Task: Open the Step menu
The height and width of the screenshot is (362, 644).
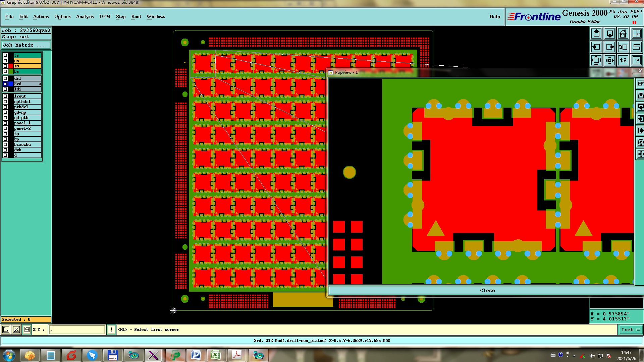Action: coord(121,16)
